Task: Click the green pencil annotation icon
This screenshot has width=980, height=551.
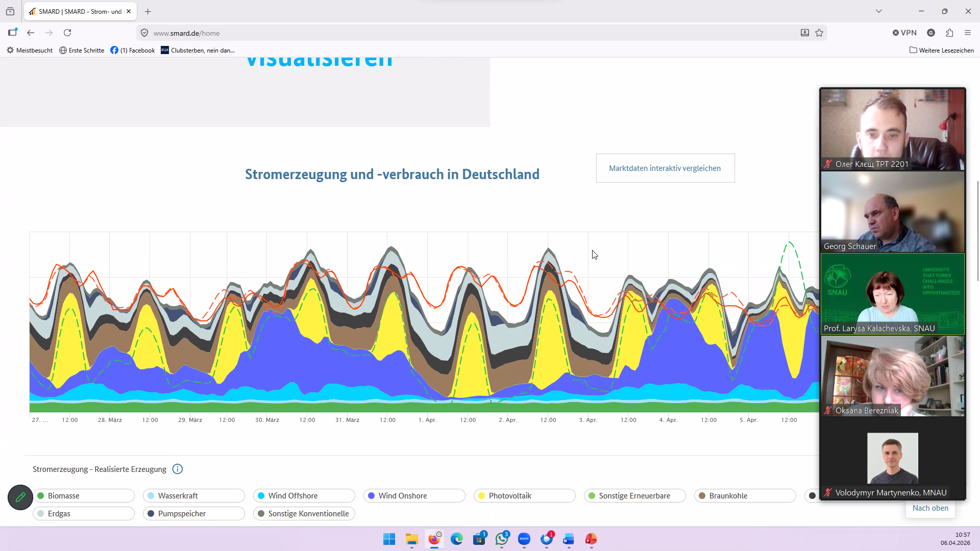Action: [20, 497]
